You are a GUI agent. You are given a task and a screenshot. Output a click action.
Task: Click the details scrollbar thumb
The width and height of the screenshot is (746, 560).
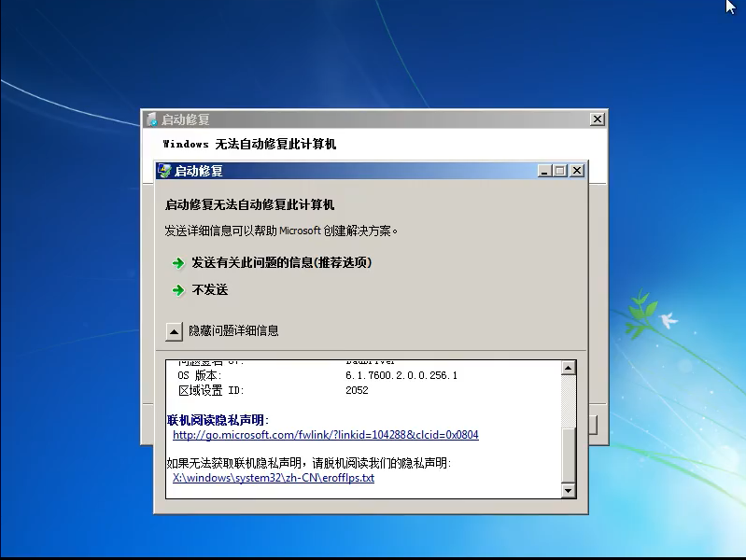(568, 455)
